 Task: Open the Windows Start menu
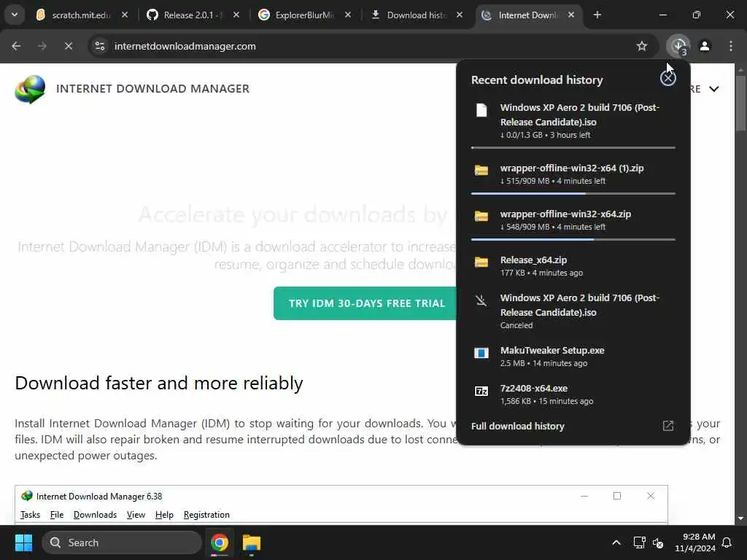(x=23, y=542)
